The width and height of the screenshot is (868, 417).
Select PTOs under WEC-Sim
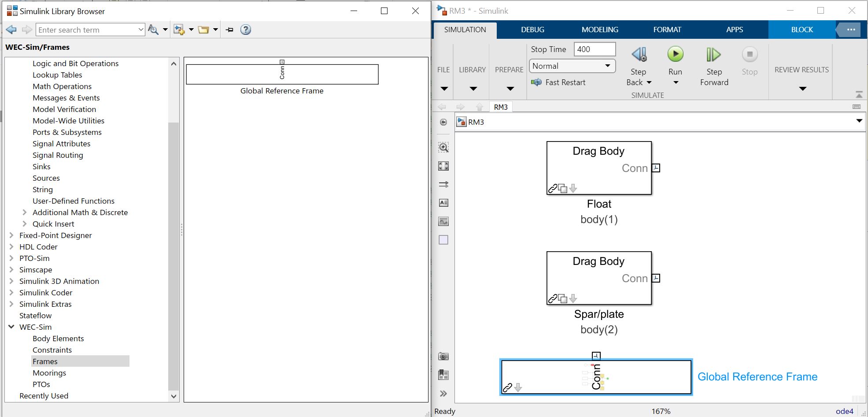coord(41,384)
